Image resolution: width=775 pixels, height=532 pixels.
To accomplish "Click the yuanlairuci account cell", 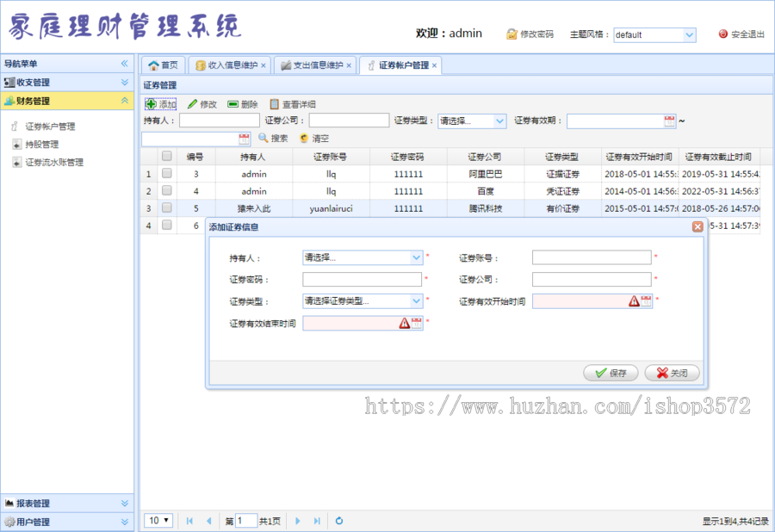I will coord(332,208).
